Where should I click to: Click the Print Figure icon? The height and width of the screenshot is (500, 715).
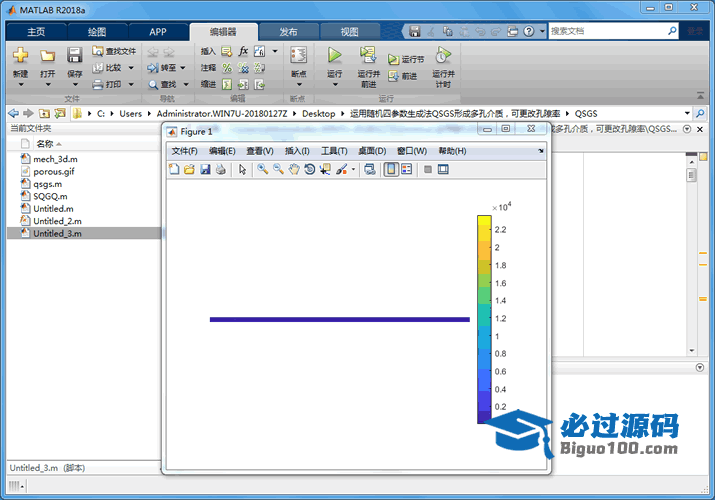pyautogui.click(x=220, y=170)
